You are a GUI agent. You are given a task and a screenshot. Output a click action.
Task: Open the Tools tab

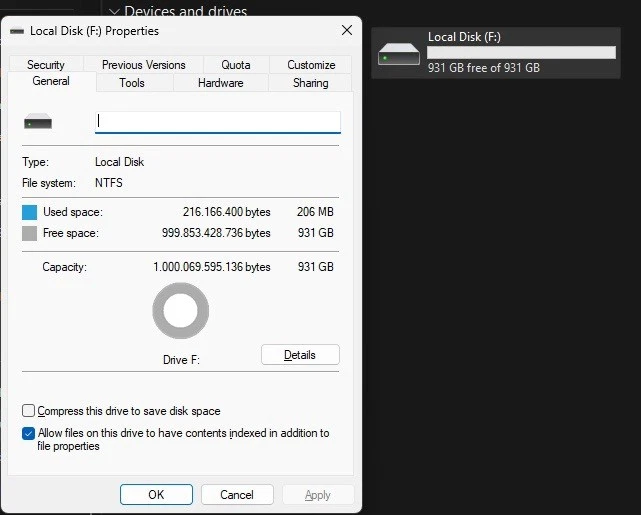132,83
